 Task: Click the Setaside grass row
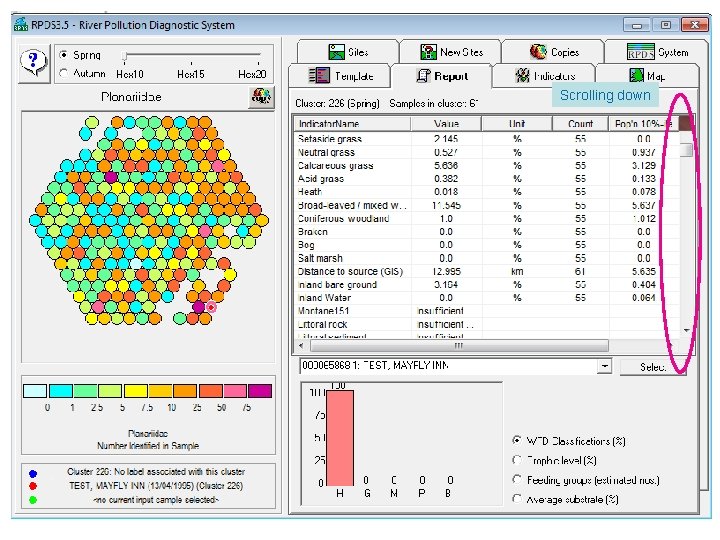(x=487, y=139)
